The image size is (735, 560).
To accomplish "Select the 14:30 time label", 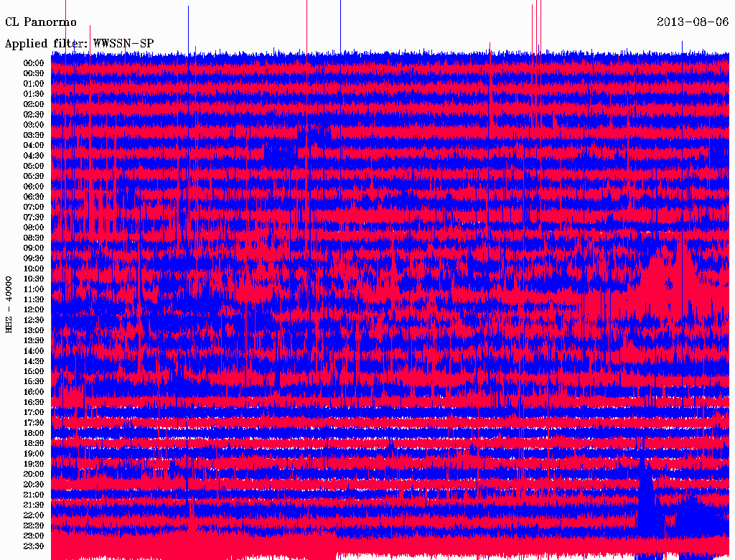I will tap(34, 361).
